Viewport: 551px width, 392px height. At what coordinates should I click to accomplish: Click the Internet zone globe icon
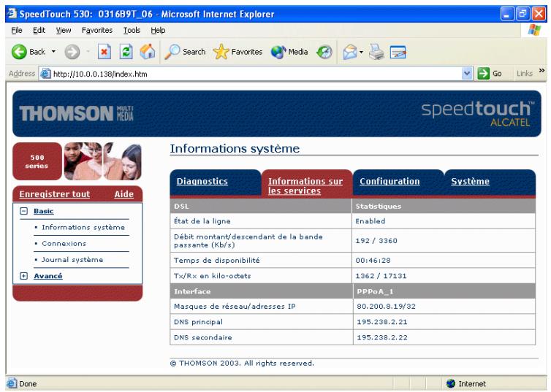[450, 383]
